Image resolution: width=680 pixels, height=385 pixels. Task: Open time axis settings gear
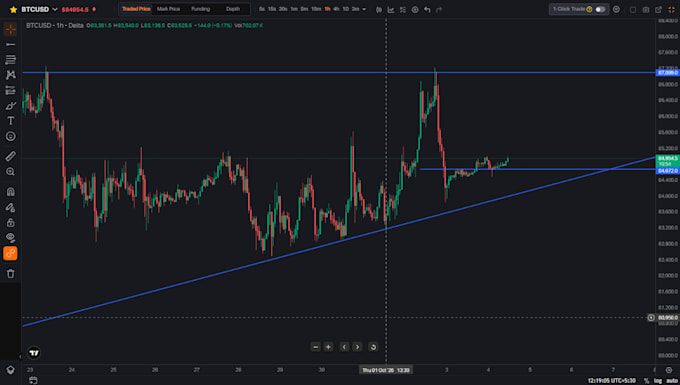669,370
